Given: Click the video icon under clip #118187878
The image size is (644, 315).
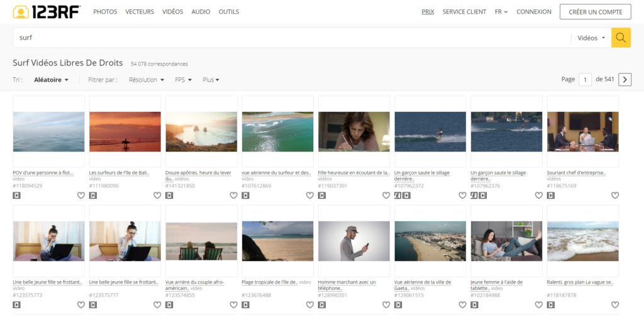Looking at the screenshot, I should [x=551, y=305].
